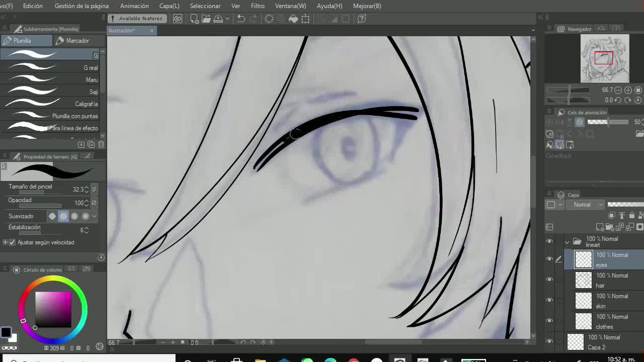Expand Ajustar según velocidad extra settings
The height and width of the screenshot is (362, 644).
(x=5, y=242)
